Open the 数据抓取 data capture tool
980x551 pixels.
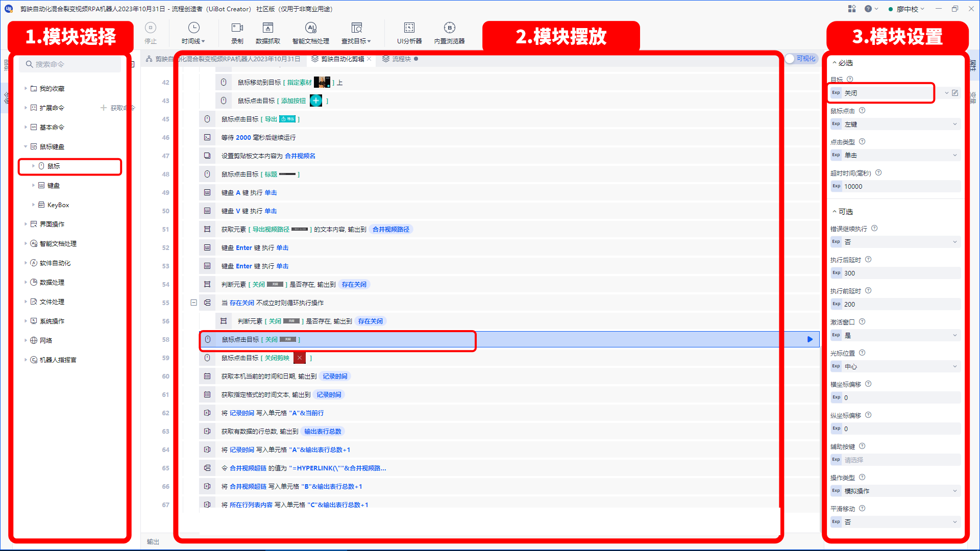(x=268, y=33)
